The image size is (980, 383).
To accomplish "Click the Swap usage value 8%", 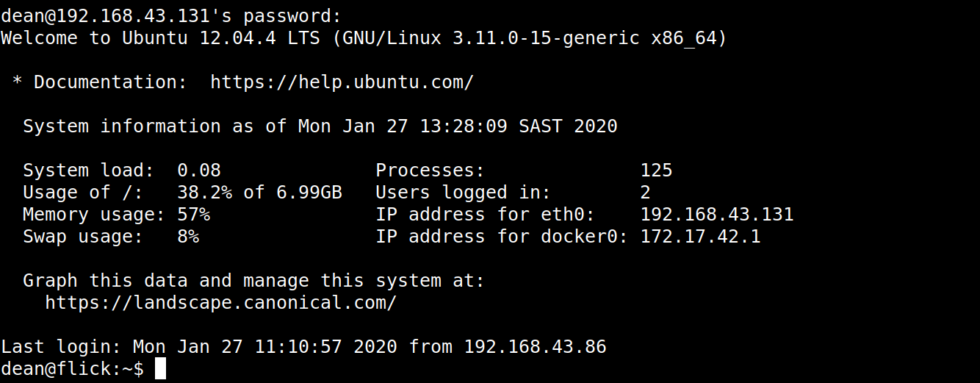I will coord(187,237).
